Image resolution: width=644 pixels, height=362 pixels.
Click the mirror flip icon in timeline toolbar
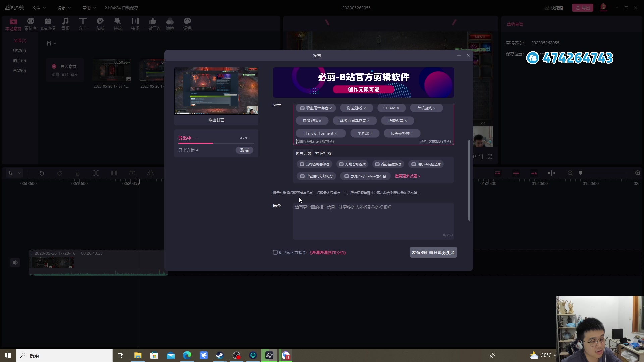150,173
